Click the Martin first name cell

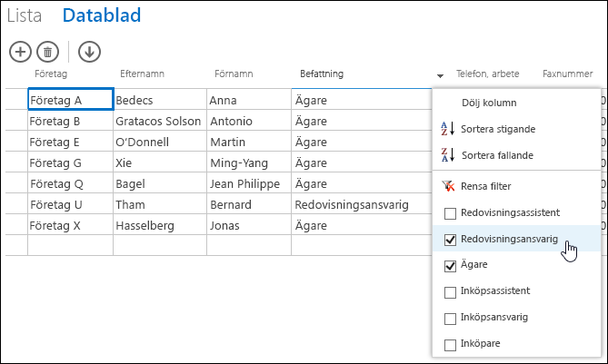[249, 142]
